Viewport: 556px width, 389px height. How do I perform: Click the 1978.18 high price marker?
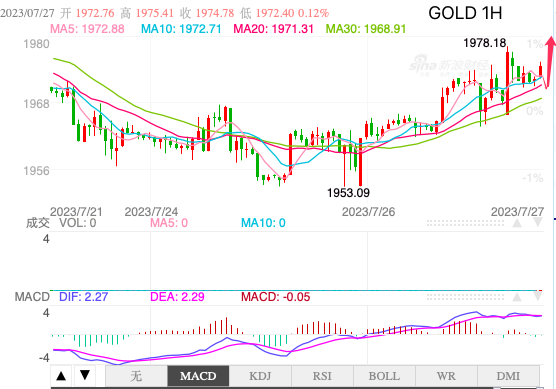(x=485, y=43)
